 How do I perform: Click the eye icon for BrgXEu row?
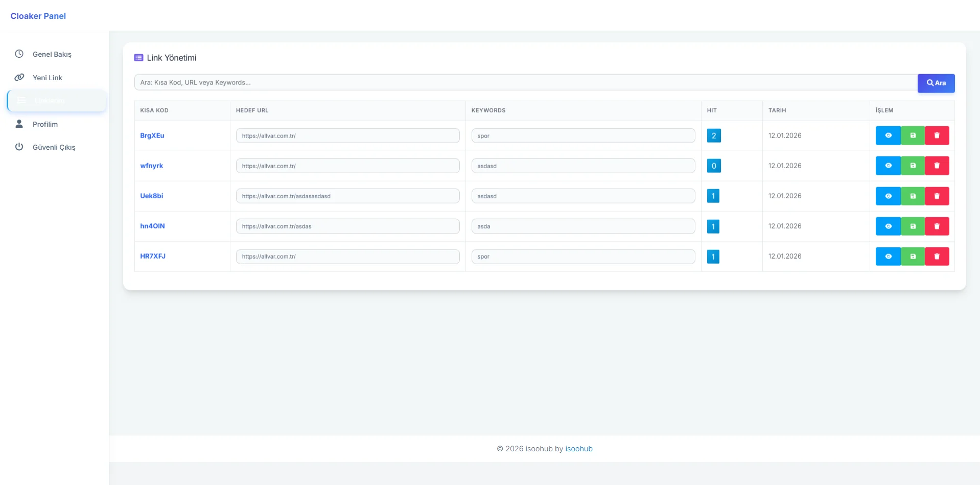point(888,135)
